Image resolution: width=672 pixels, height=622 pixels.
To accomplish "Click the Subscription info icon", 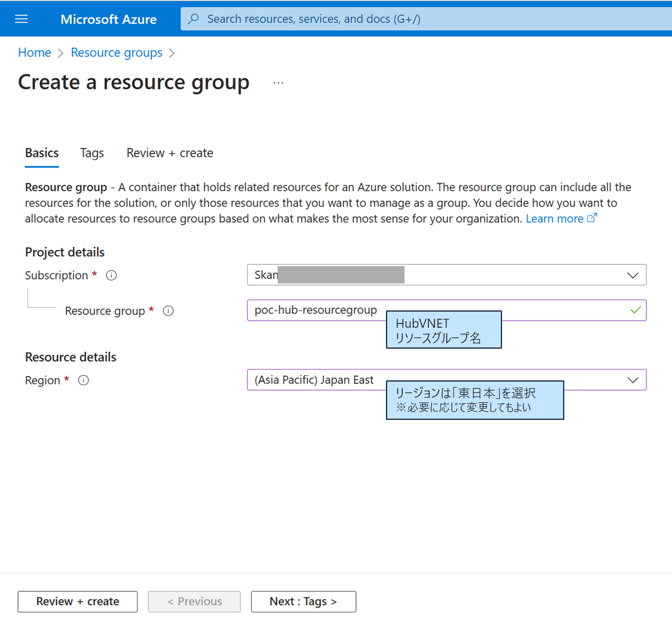I will point(111,276).
